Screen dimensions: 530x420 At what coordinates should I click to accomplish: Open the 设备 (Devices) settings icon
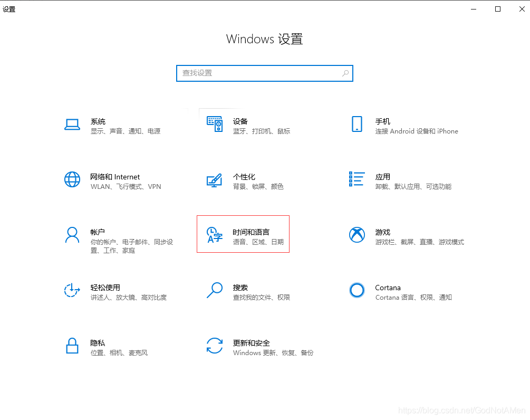(x=215, y=125)
